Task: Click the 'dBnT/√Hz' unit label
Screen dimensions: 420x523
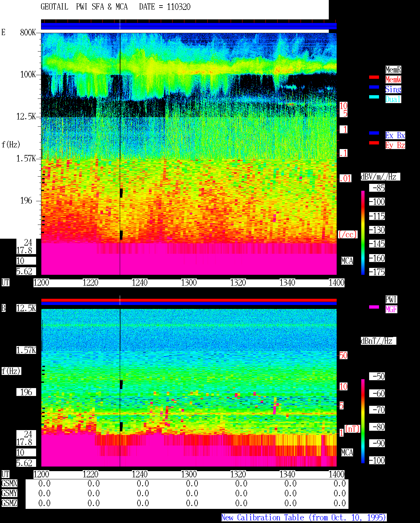Action: pos(378,341)
